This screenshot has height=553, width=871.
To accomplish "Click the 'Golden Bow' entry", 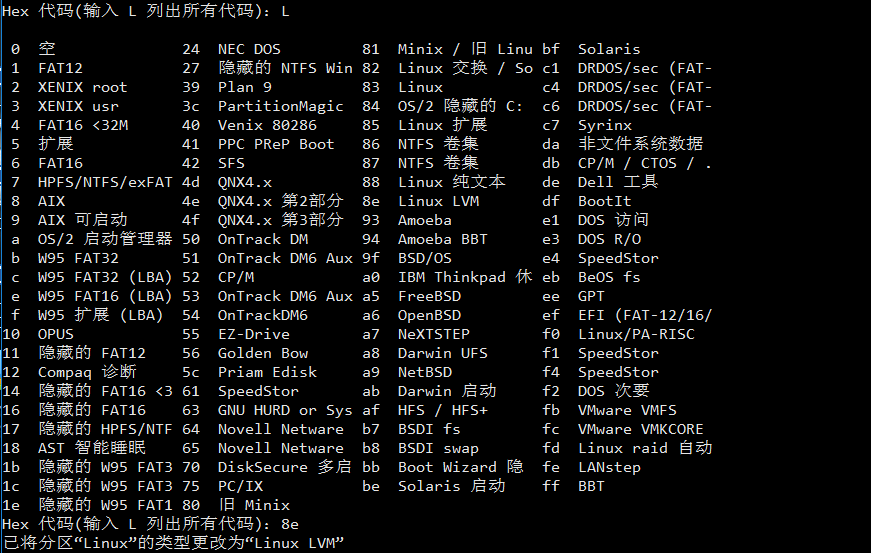I will [x=263, y=353].
